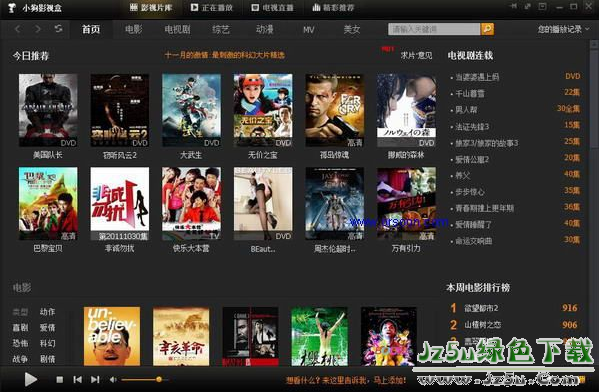
Task: Filter movies by 科幻 genre
Action: pos(47,343)
